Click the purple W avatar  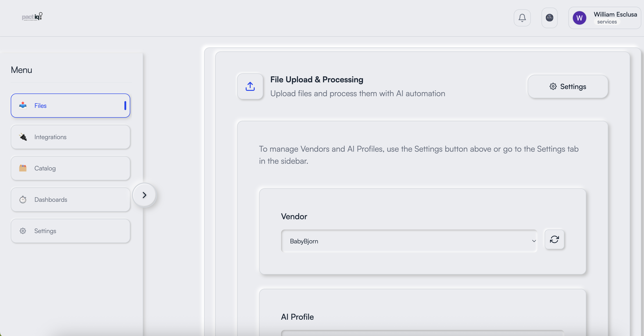click(x=579, y=18)
